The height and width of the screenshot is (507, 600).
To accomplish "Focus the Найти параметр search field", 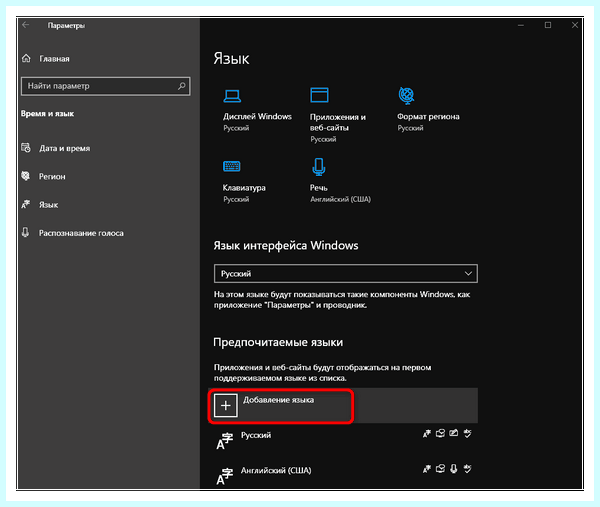I will click(x=106, y=86).
